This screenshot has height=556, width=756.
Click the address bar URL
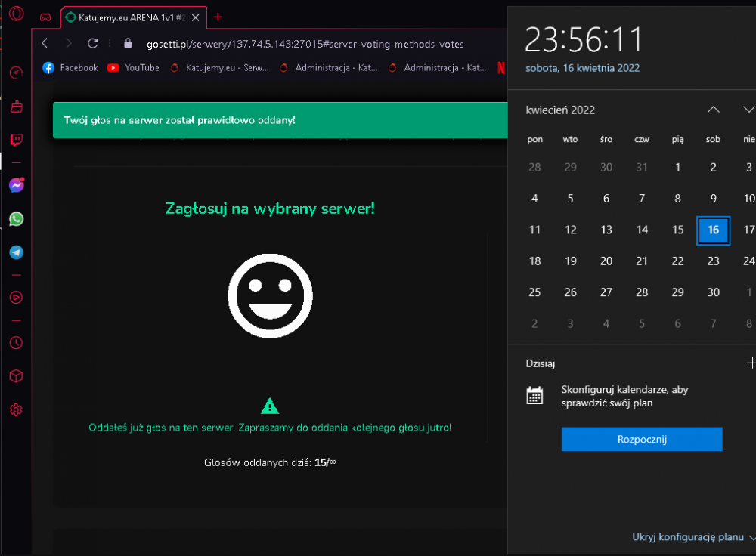click(x=305, y=45)
